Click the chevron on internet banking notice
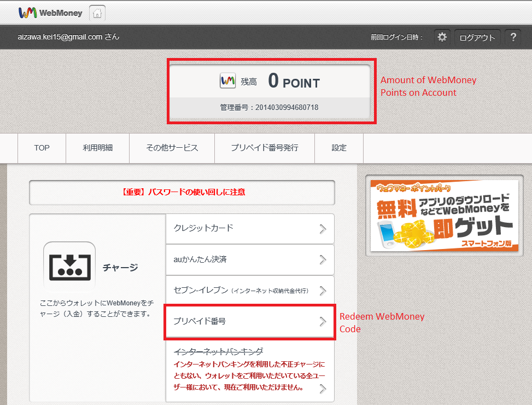 coord(323,389)
